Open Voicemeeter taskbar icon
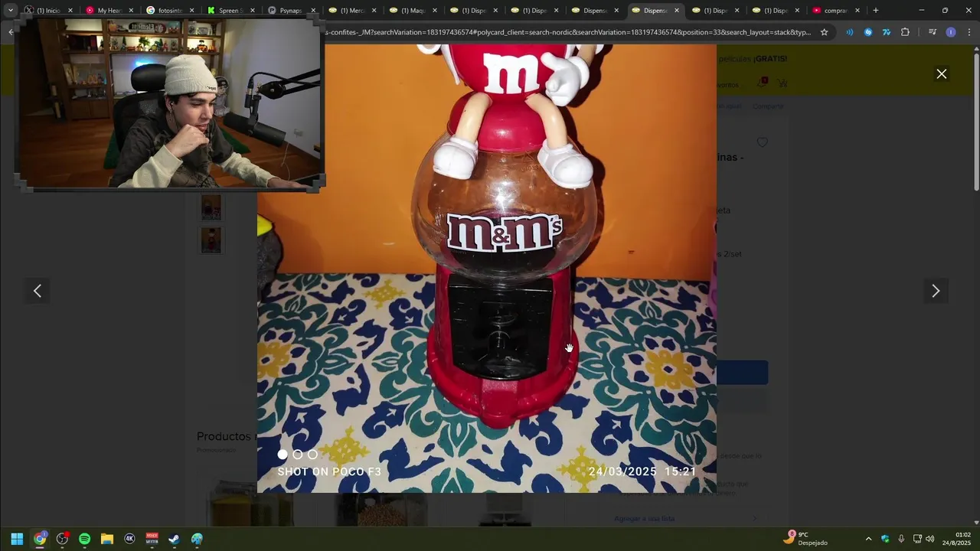Image resolution: width=980 pixels, height=551 pixels. pos(152,539)
